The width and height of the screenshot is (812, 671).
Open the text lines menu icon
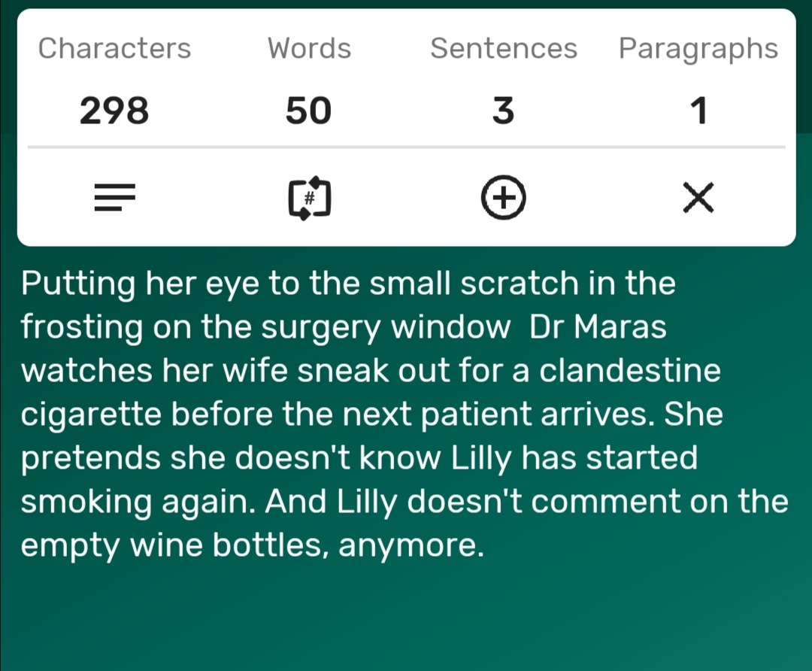coord(114,197)
